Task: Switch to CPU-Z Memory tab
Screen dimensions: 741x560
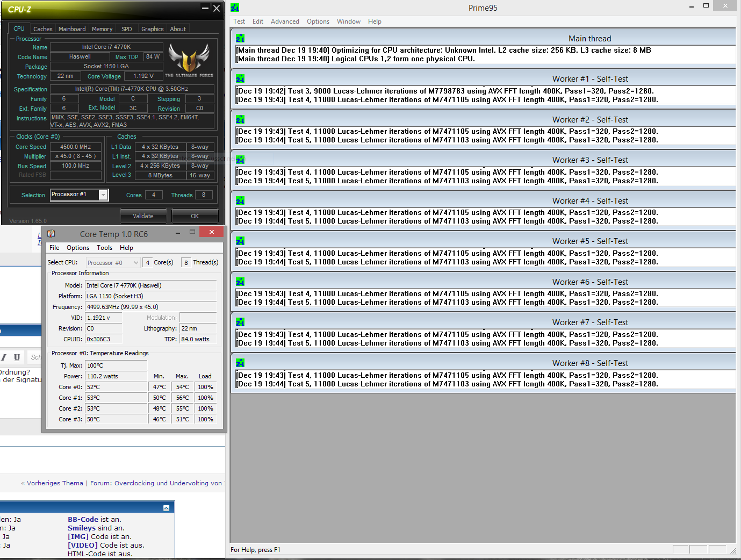Action: pos(102,29)
